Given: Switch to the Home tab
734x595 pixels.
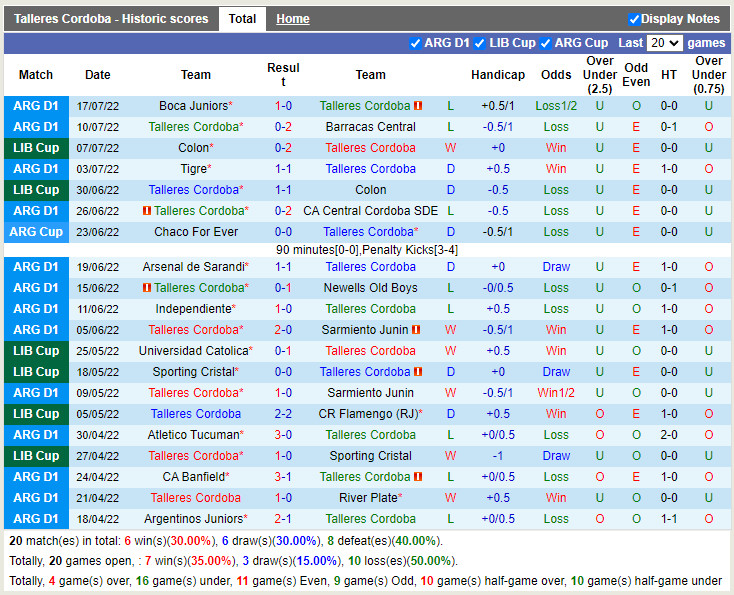Looking at the screenshot, I should coord(293,19).
